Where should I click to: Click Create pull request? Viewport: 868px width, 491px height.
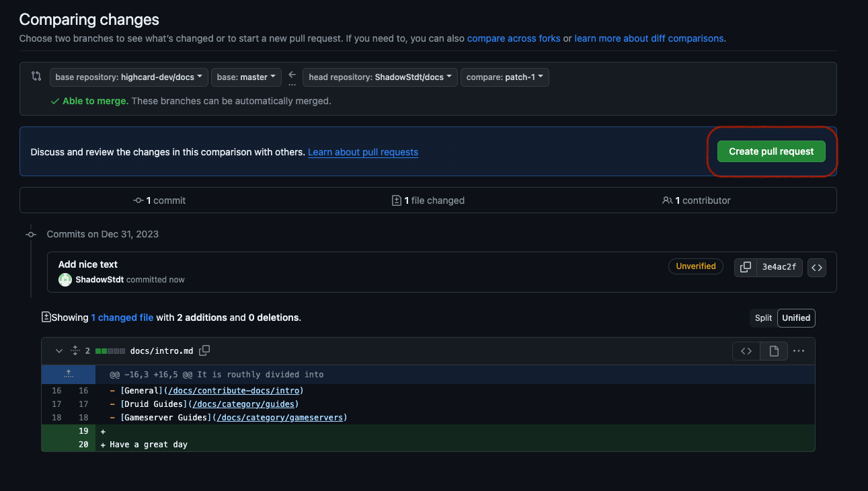click(771, 151)
